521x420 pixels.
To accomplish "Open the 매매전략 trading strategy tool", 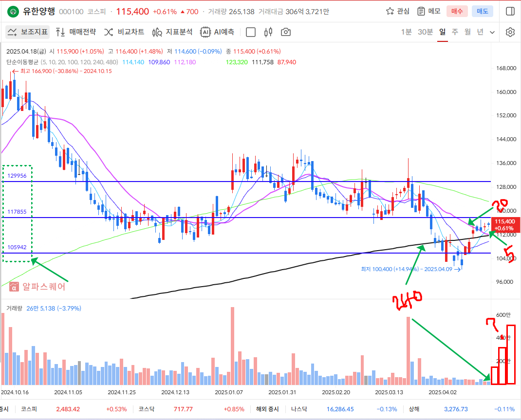I will click(x=76, y=32).
